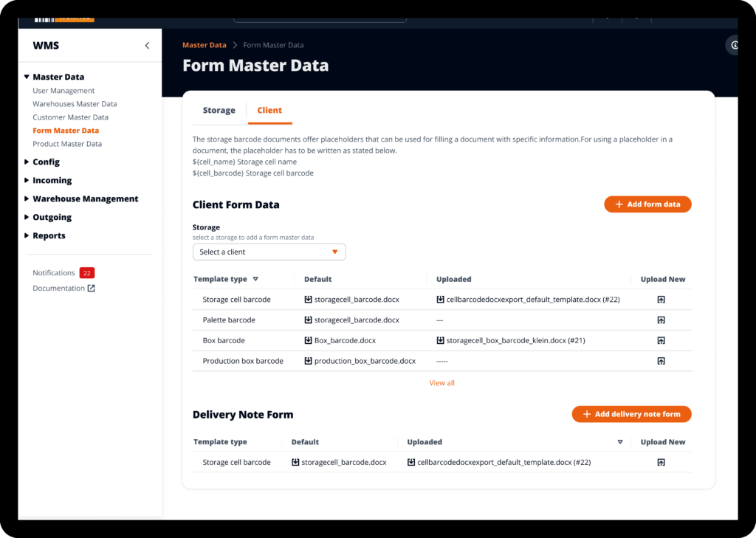The width and height of the screenshot is (756, 538).
Task: Switch to the Storage tab
Action: (x=219, y=111)
